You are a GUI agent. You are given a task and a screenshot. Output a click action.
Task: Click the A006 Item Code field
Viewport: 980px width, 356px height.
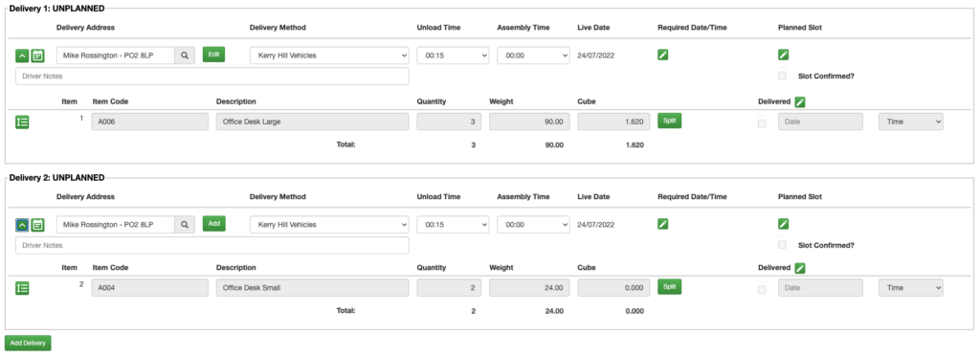150,122
